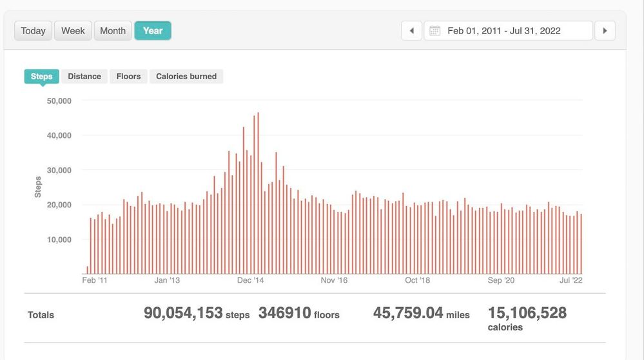
Task: Click the 15,106,528 calories total
Action: (x=527, y=314)
